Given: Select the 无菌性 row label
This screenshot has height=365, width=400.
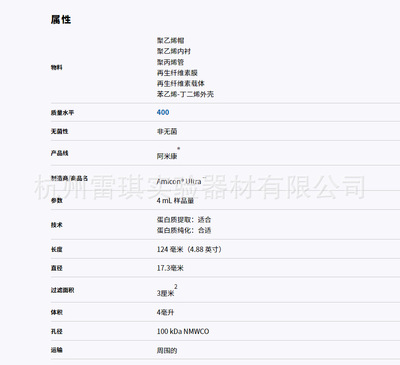Looking at the screenshot, I should pyautogui.click(x=59, y=131).
